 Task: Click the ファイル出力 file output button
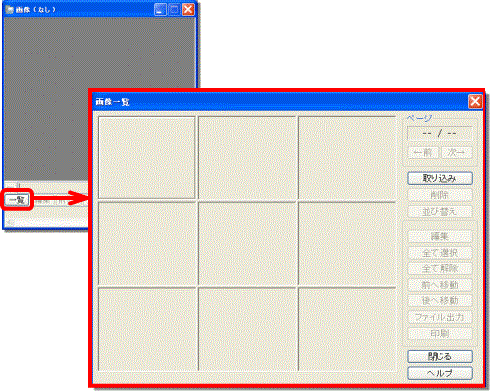pos(440,317)
